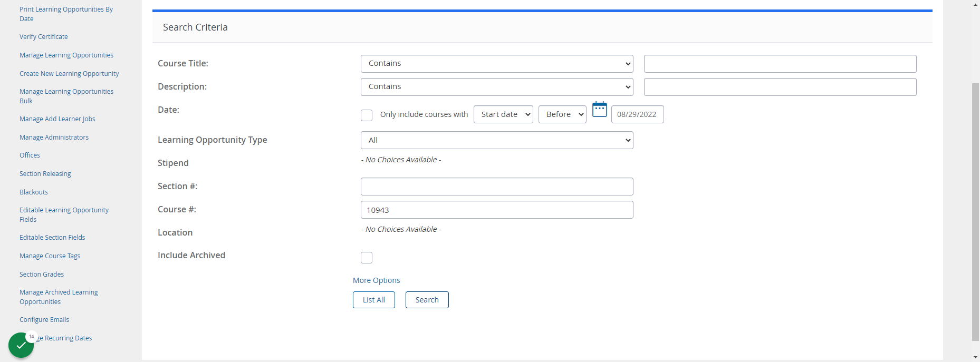Screen dimensions: 980x362
Task: Click the green checkmark badge icon
Action: tap(21, 345)
